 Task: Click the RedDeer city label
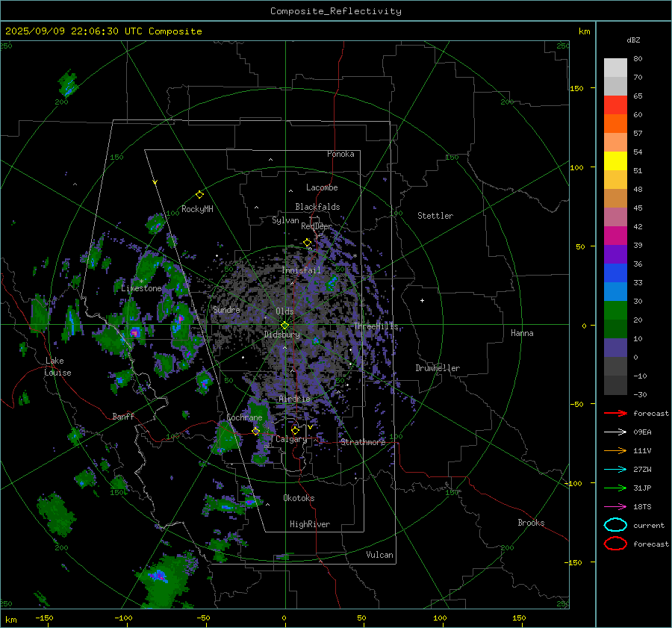pyautogui.click(x=317, y=226)
